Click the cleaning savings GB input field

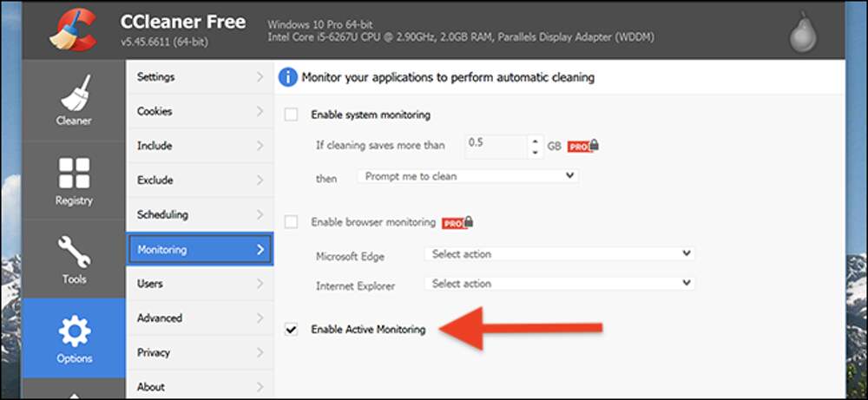tap(495, 145)
